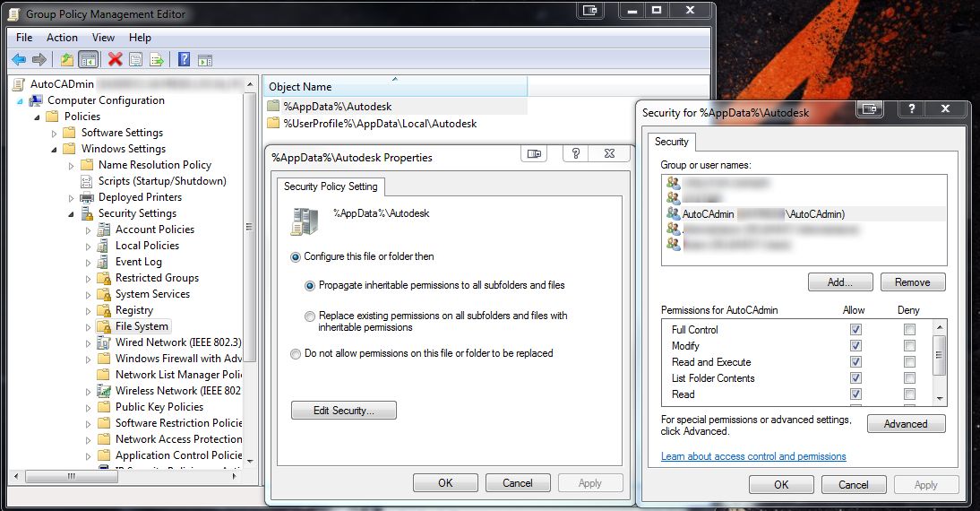Image resolution: width=980 pixels, height=511 pixels.
Task: Open the Help menu
Action: pyautogui.click(x=140, y=38)
